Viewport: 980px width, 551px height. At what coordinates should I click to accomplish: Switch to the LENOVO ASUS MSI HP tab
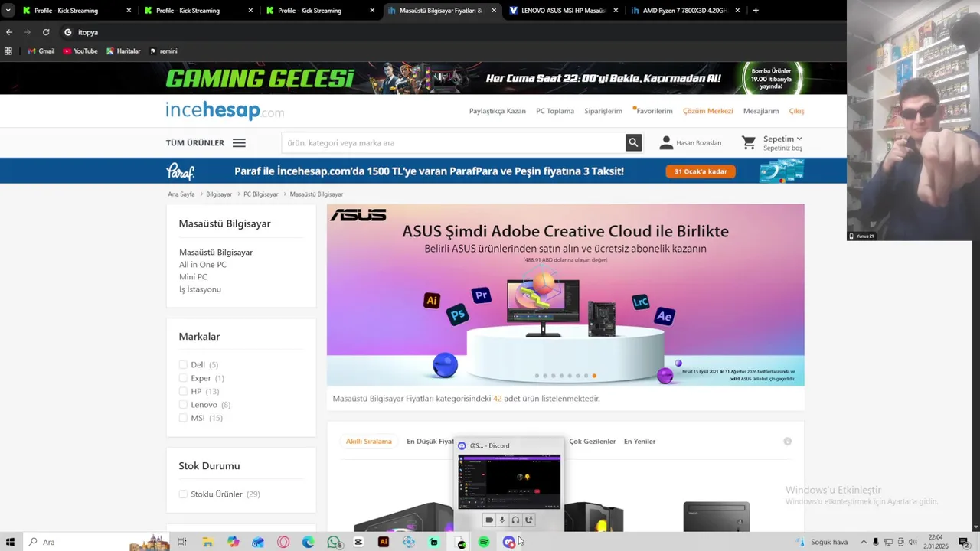click(564, 11)
